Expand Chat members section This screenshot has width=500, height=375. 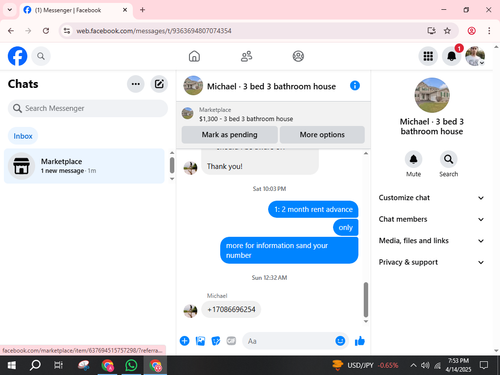pos(431,219)
